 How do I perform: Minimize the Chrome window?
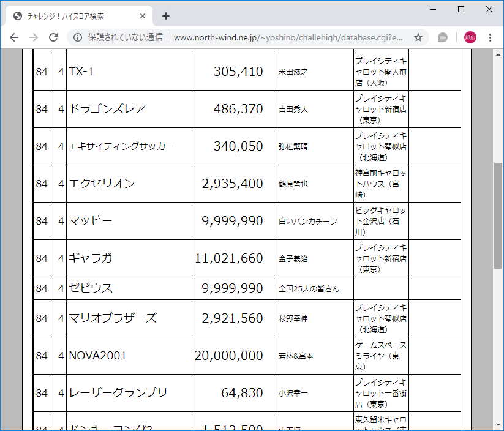[433, 9]
